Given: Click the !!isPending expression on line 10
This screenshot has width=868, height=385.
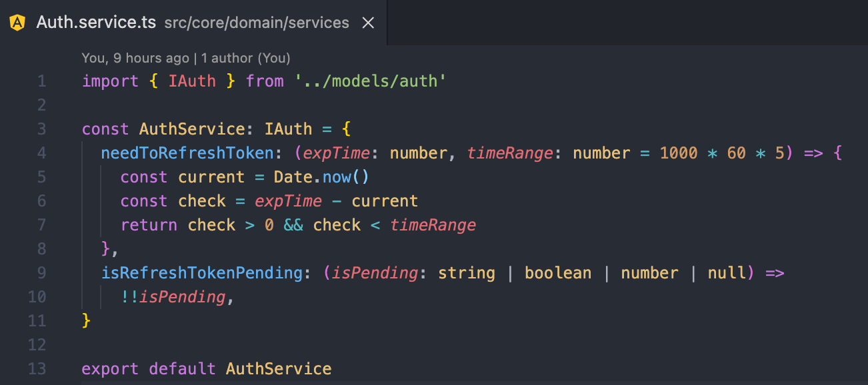Looking at the screenshot, I should pyautogui.click(x=173, y=297).
